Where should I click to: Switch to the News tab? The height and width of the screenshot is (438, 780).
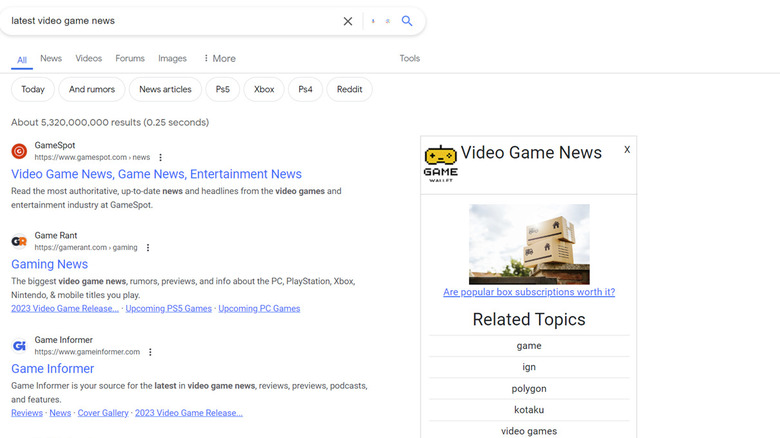pos(51,59)
